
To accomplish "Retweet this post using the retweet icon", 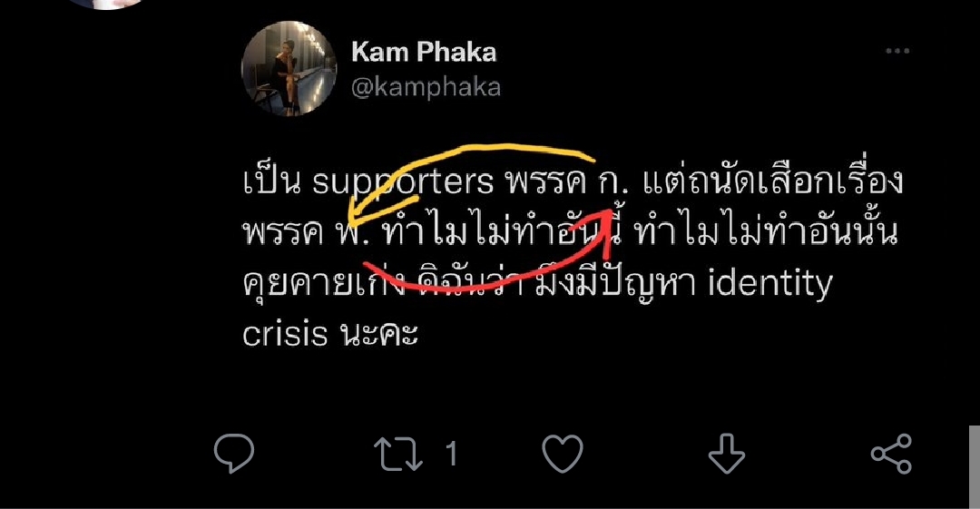I will click(398, 454).
